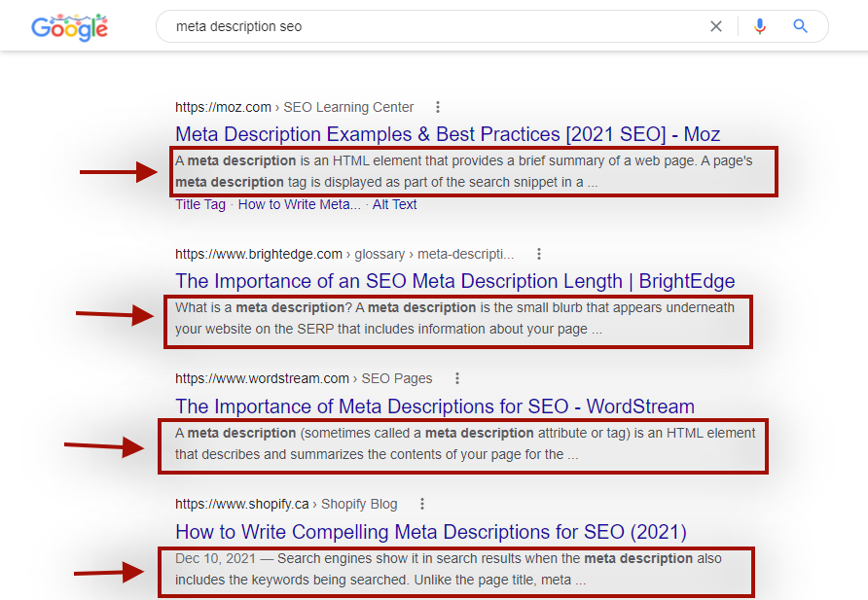The image size is (868, 600).
Task: Clear the search query with X icon
Action: click(x=716, y=26)
